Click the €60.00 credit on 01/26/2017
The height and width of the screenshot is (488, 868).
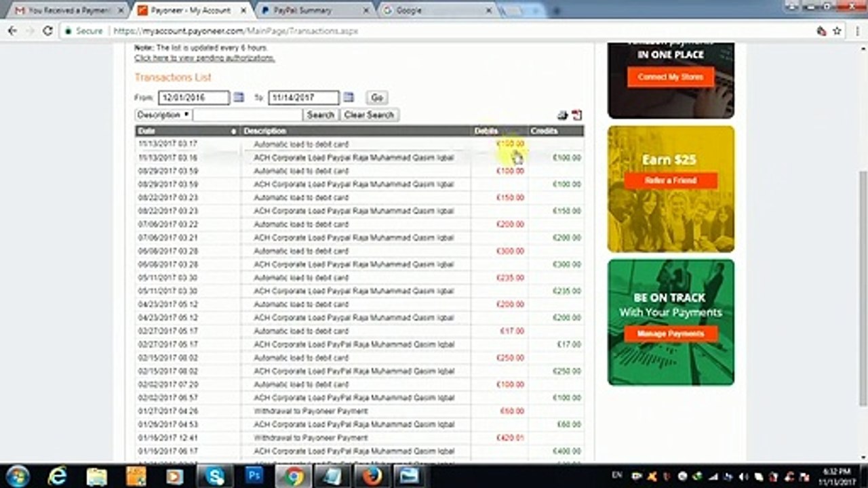[569, 425]
